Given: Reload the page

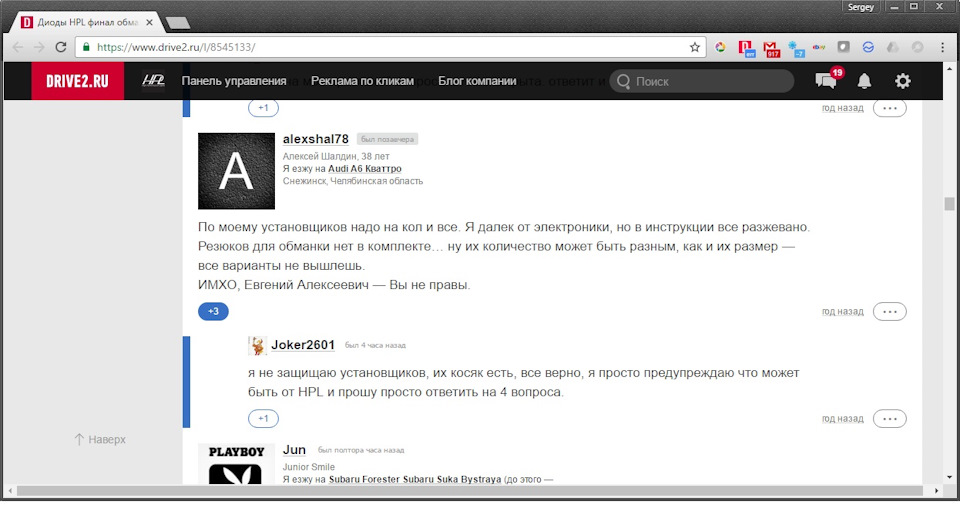Looking at the screenshot, I should (61, 47).
